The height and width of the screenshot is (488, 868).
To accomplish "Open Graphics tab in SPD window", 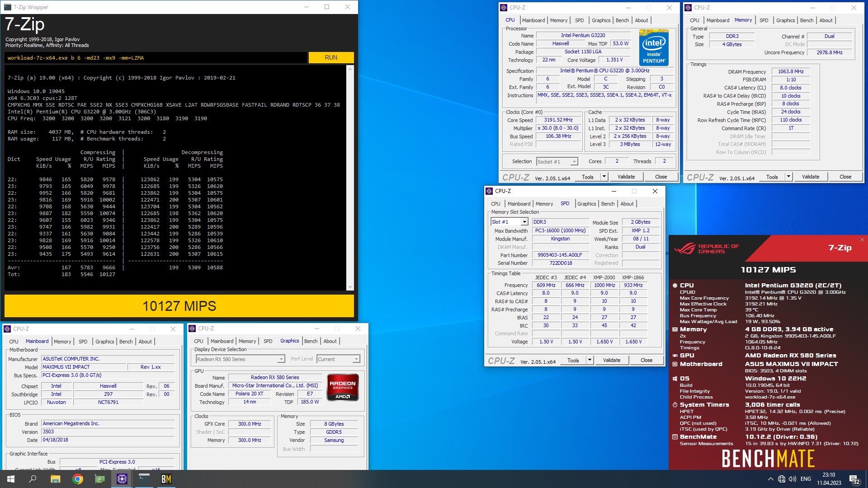I will pyautogui.click(x=586, y=204).
